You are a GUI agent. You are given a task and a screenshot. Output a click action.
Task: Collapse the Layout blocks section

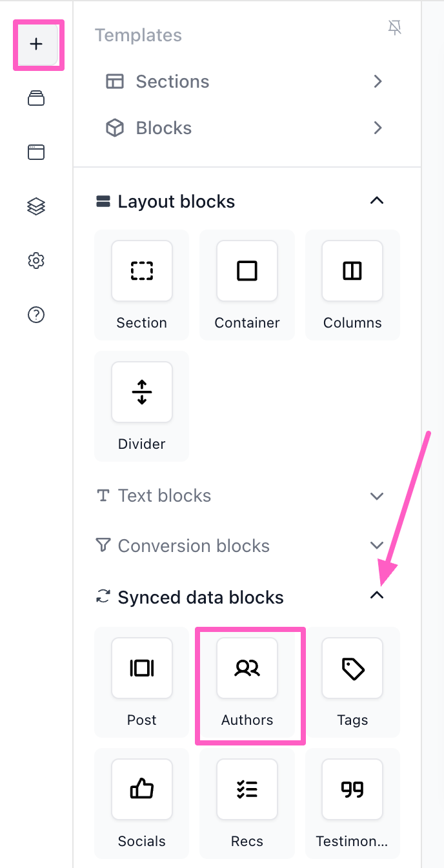[x=377, y=201]
